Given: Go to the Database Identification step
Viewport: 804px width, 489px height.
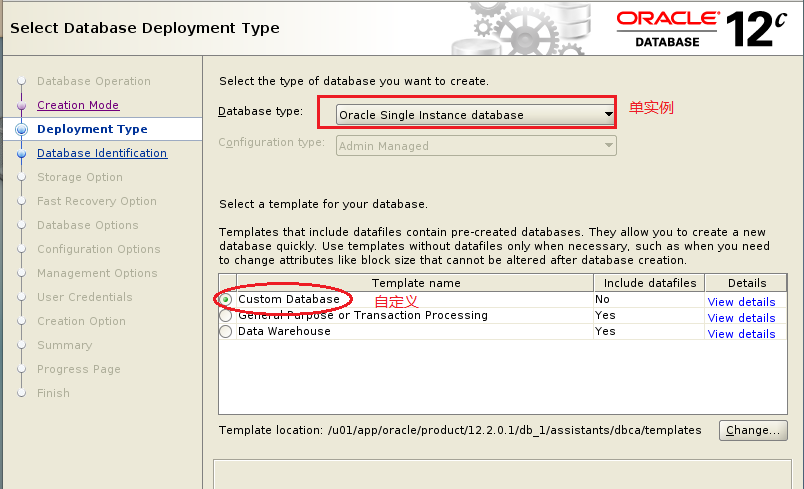Looking at the screenshot, I should 102,153.
